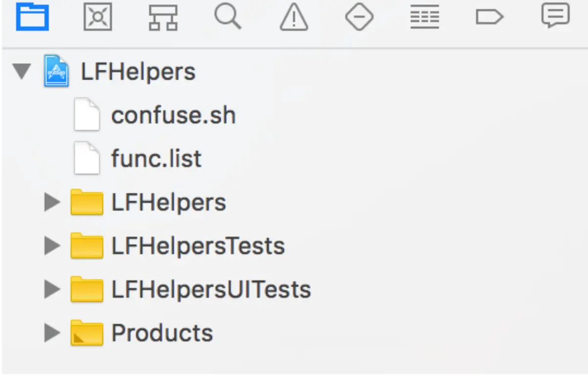The image size is (588, 376).
Task: Switch to the Symbol navigator
Action: pos(163,18)
